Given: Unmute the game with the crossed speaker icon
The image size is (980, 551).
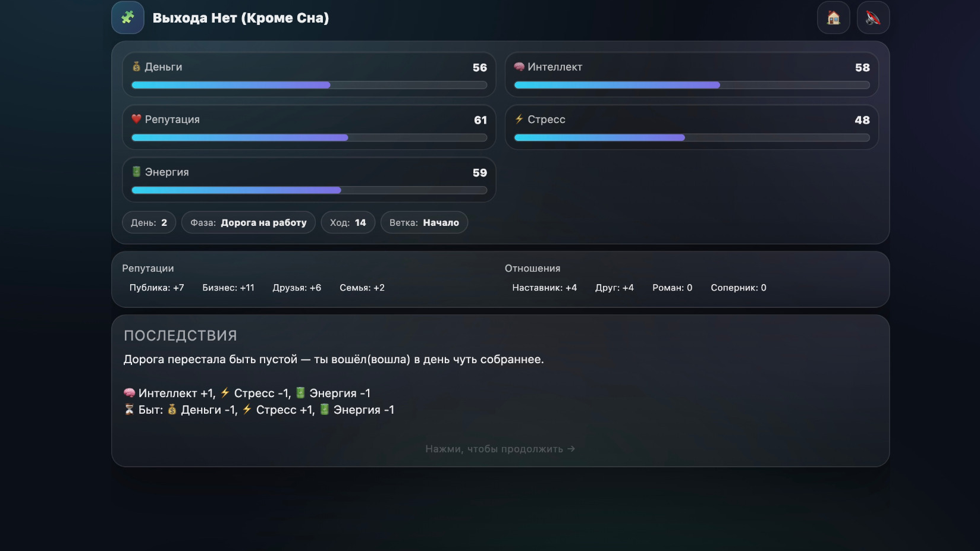Looking at the screenshot, I should [x=872, y=17].
